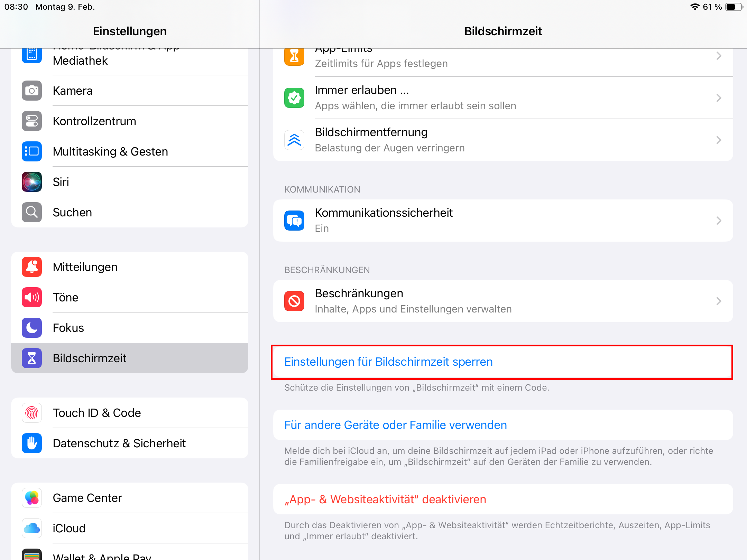Select App- & Websiteaktivität deaktivieren
747x560 pixels.
(x=385, y=499)
